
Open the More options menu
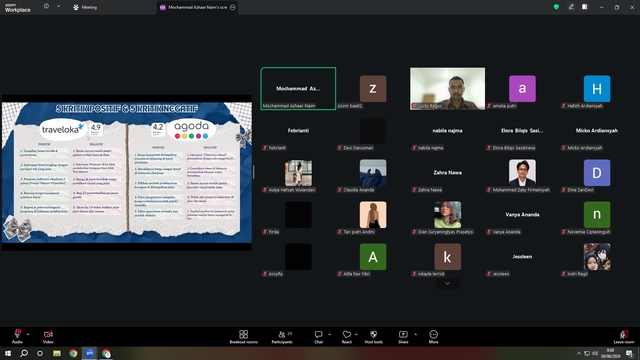tap(433, 337)
